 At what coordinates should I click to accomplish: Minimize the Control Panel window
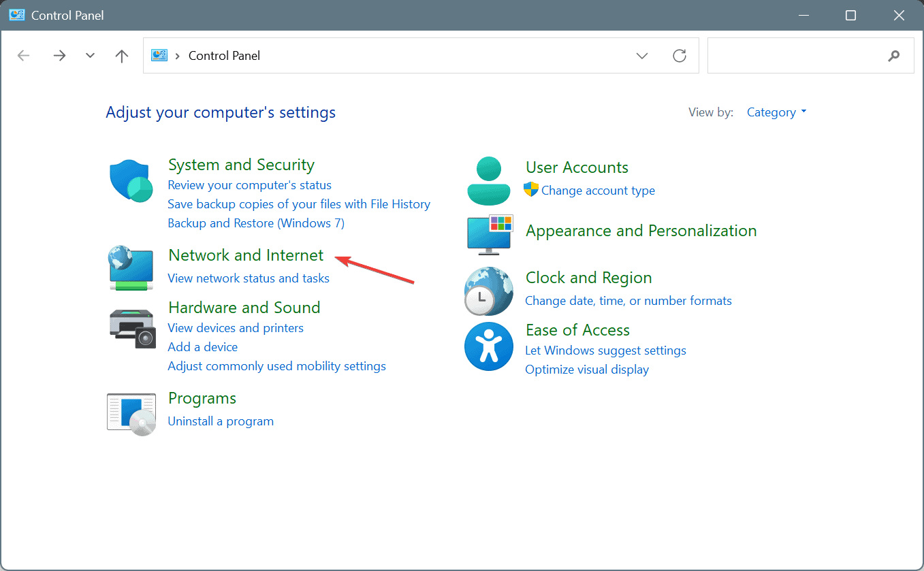click(x=805, y=15)
